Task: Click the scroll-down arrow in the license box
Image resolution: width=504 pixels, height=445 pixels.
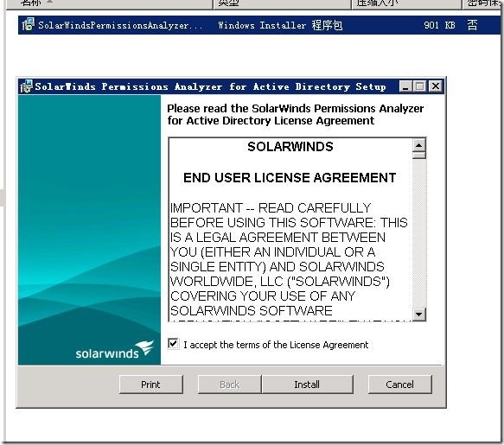Action: pyautogui.click(x=418, y=314)
